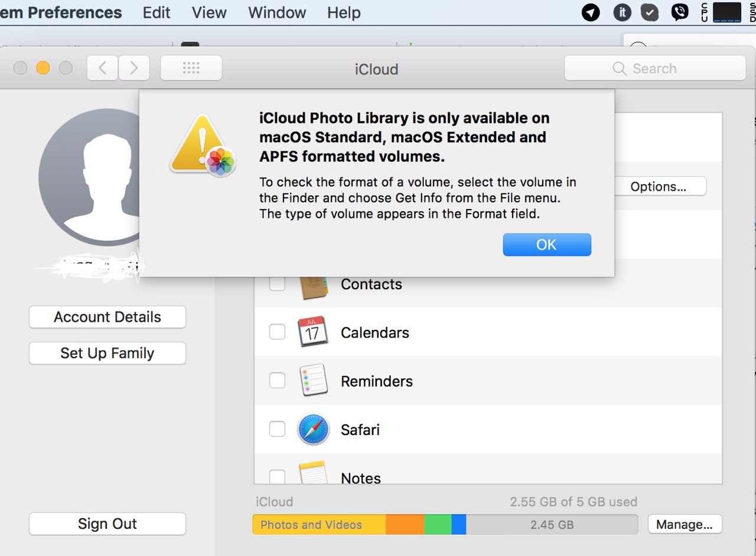The width and height of the screenshot is (756, 556).
Task: Click the warning Photos icon in alert
Action: (203, 146)
